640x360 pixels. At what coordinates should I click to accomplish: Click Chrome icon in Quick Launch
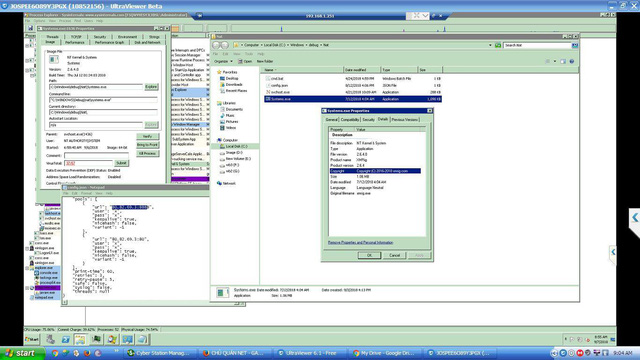(x=54, y=353)
